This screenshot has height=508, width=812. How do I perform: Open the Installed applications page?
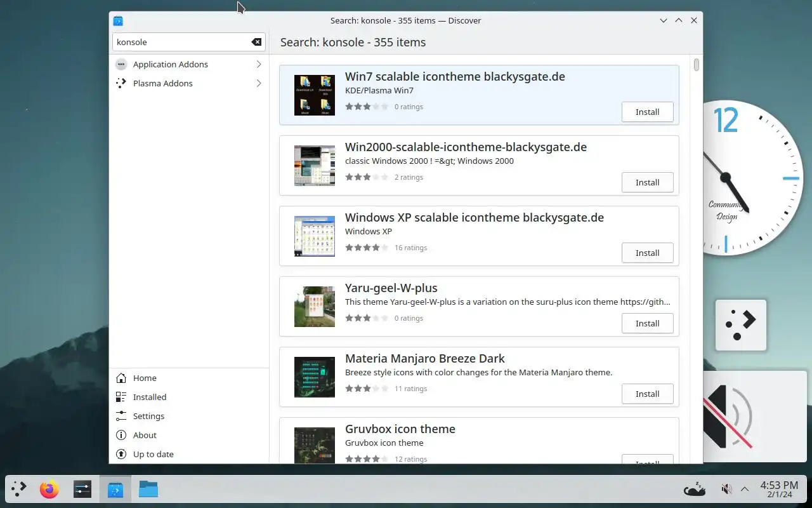[189, 397]
